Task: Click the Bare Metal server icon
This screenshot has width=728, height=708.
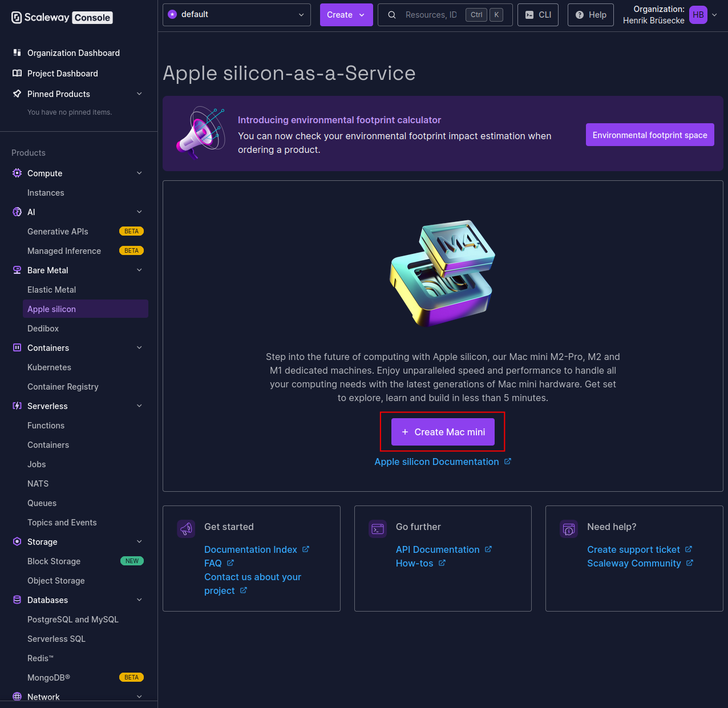Action: pyautogui.click(x=17, y=270)
